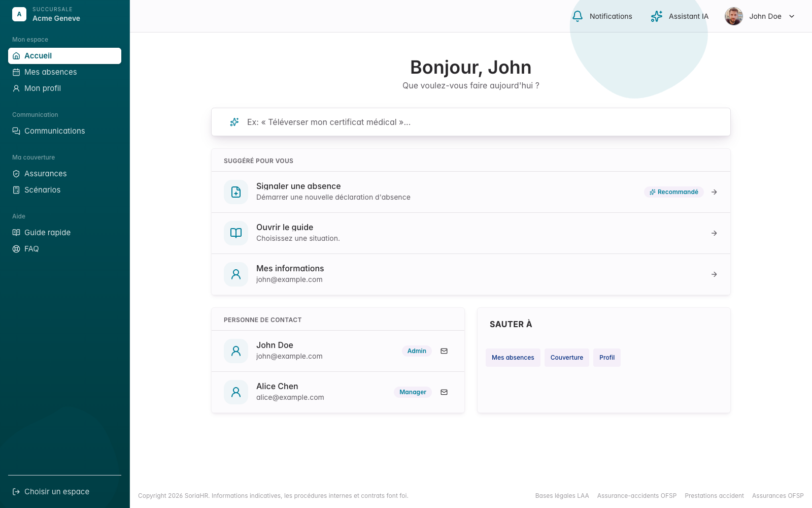Click alice@example.com email text
Image resolution: width=812 pixels, height=508 pixels.
coord(290,397)
